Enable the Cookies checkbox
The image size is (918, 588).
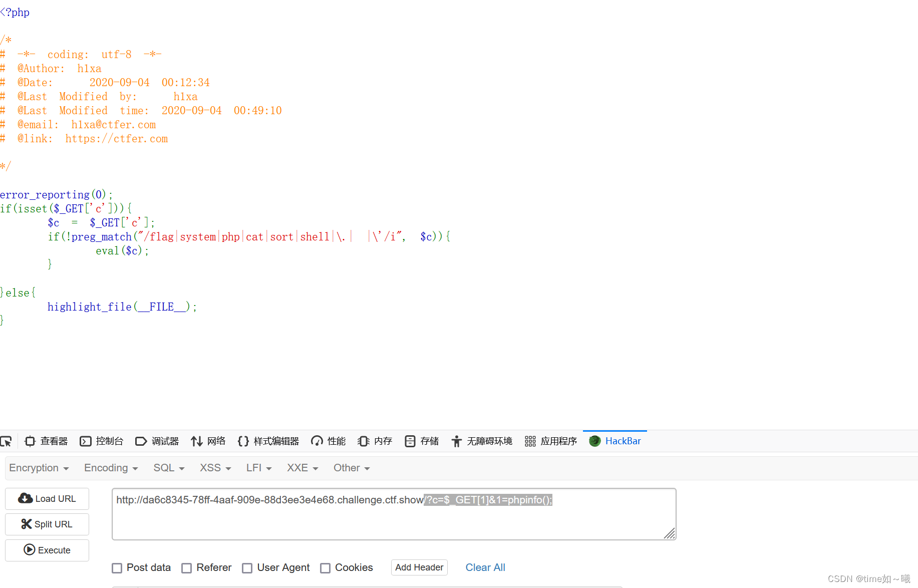[326, 568]
